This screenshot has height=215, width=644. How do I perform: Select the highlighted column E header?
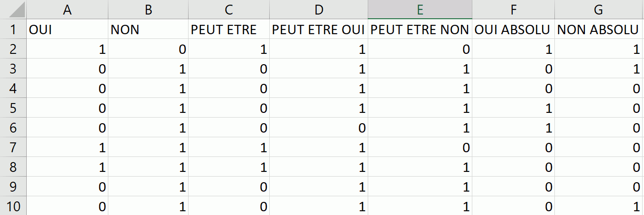click(x=420, y=9)
